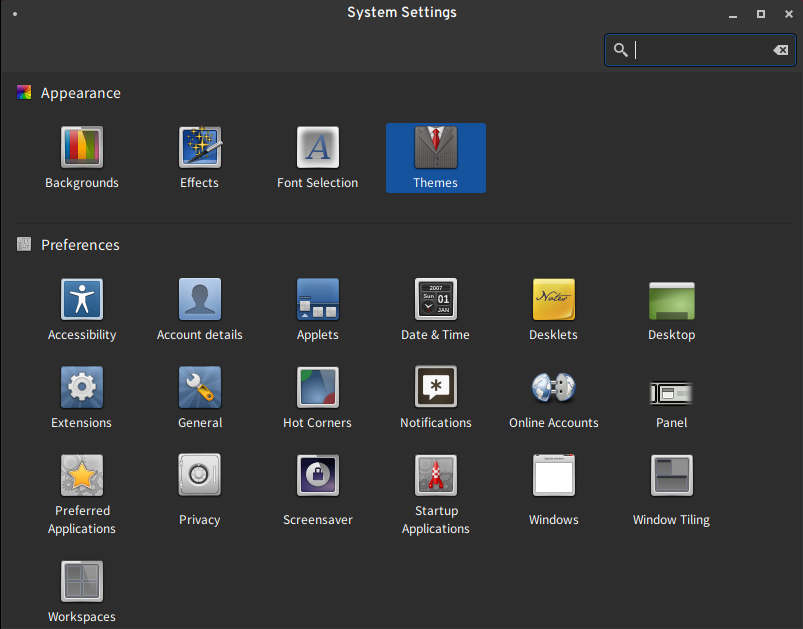Viewport: 803px width, 629px height.
Task: Open Desktop preferences icon
Action: tap(671, 300)
